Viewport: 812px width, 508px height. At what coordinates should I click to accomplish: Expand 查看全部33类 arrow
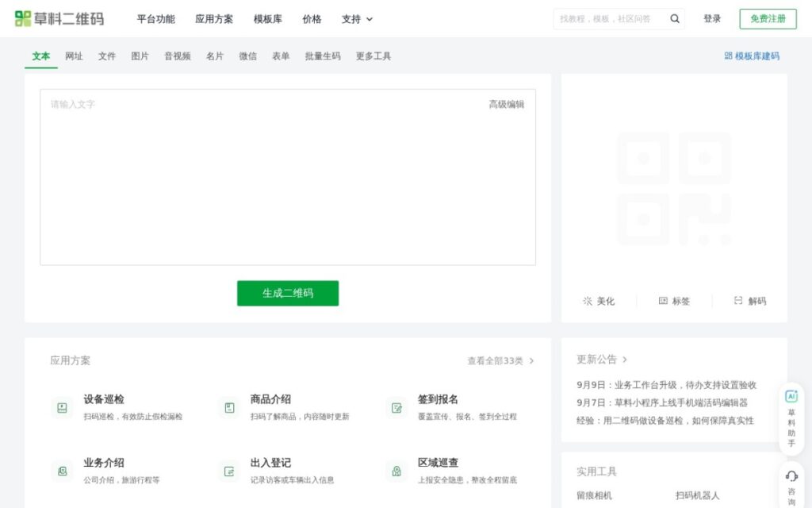coord(531,361)
